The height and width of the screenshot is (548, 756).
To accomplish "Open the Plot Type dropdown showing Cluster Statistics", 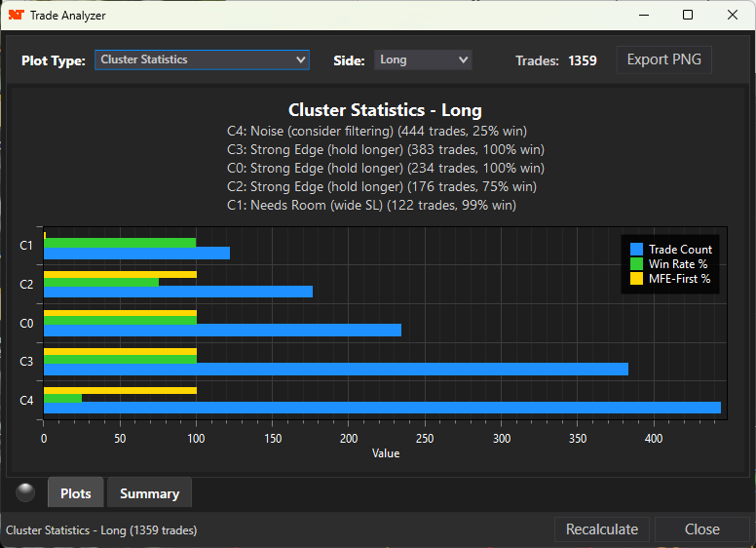I will (202, 59).
